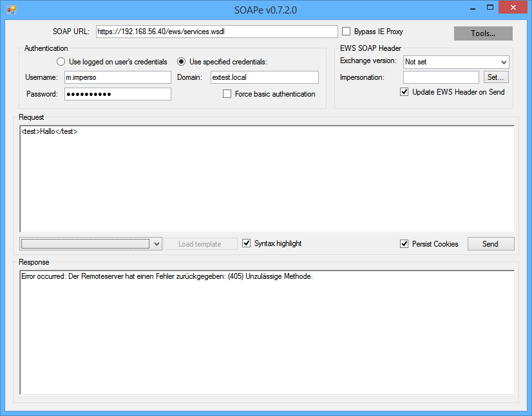Edit the Domain field extest.local
The height and width of the screenshot is (416, 532).
(x=265, y=77)
